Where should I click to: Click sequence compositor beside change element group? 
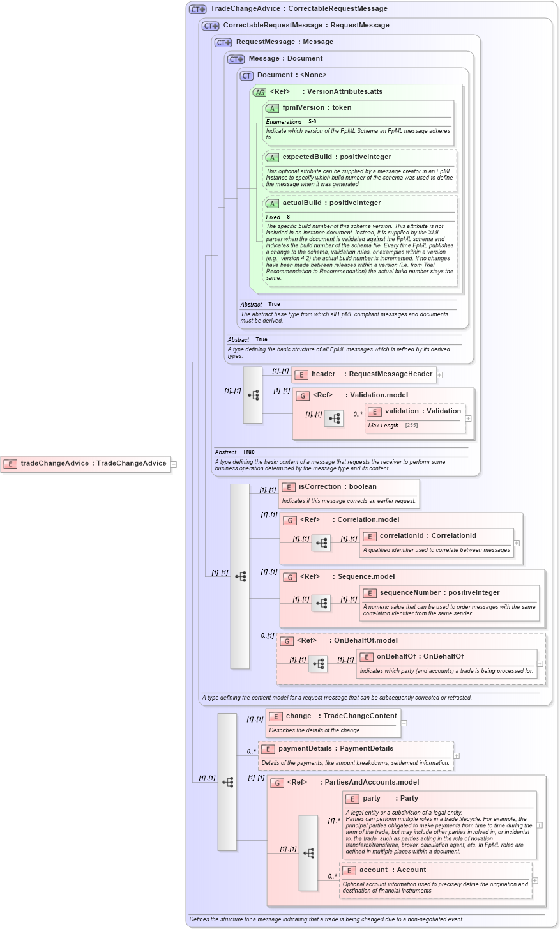227,782
